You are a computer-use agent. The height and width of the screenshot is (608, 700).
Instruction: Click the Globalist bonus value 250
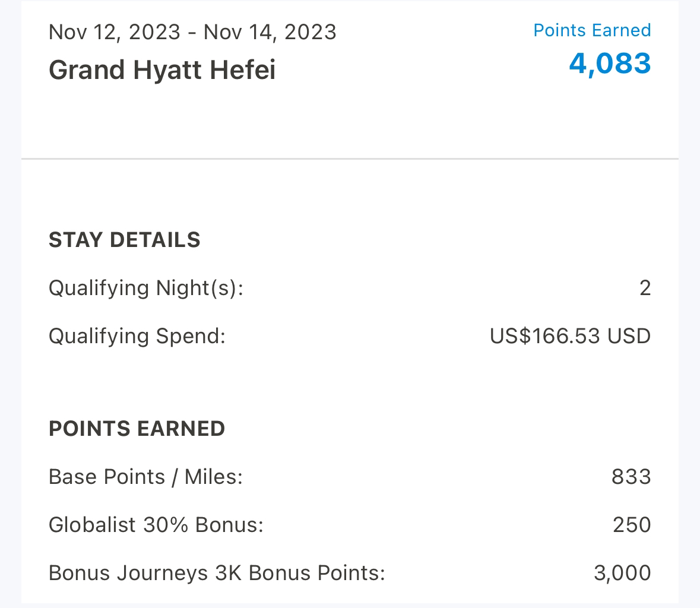pos(632,525)
